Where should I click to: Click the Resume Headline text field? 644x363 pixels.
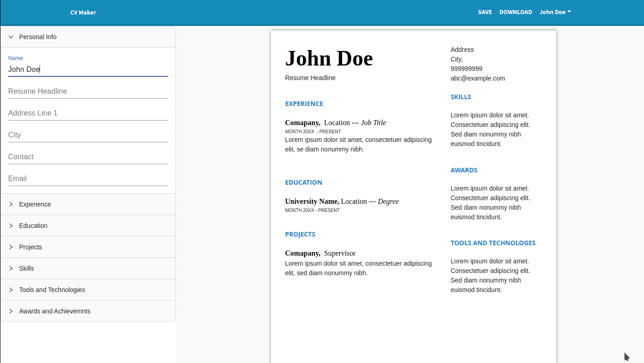point(88,91)
